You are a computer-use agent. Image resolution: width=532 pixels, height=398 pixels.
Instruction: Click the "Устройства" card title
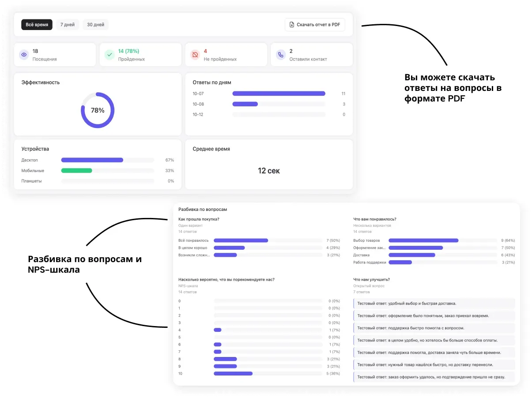click(x=35, y=149)
